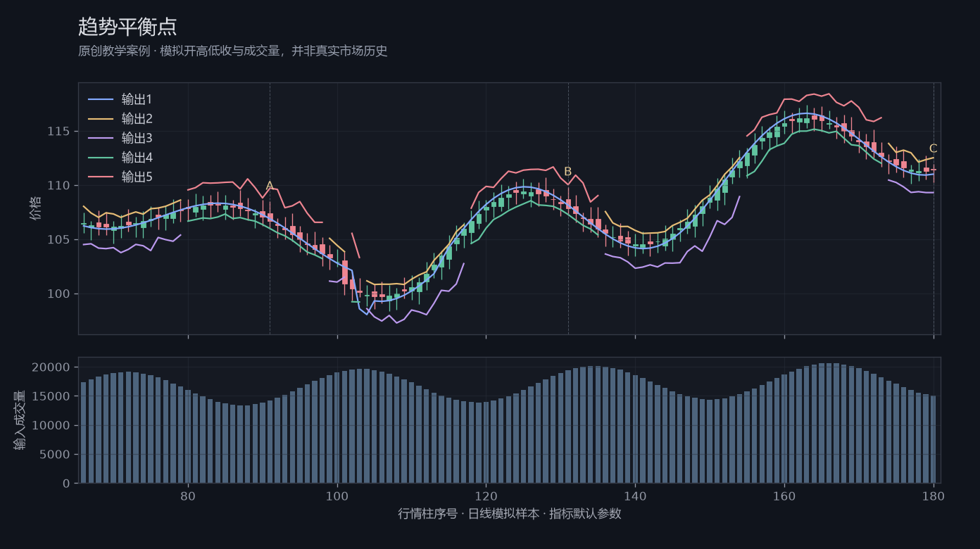Screen dimensions: 980x549
Task: Click the 120 bar-index axis tick
Action: (x=486, y=495)
